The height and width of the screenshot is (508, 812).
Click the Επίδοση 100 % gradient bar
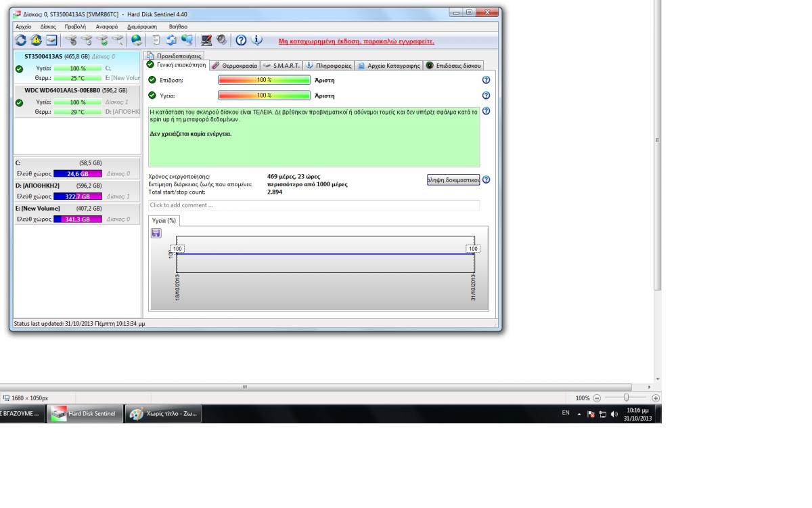tap(264, 80)
